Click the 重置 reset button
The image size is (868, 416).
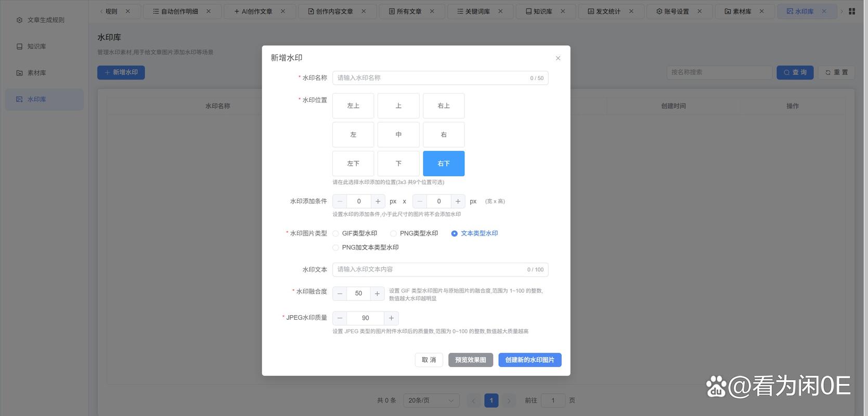(x=836, y=72)
